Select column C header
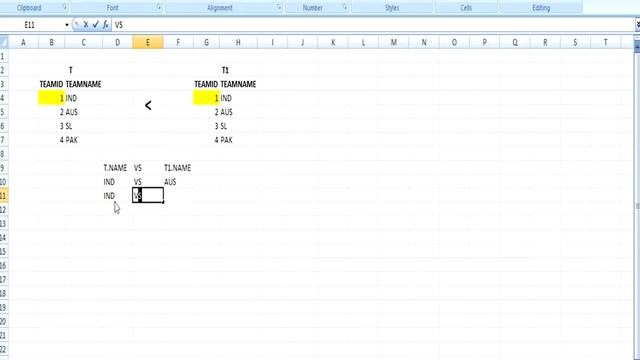Image resolution: width=640 pixels, height=360 pixels. (x=83, y=42)
